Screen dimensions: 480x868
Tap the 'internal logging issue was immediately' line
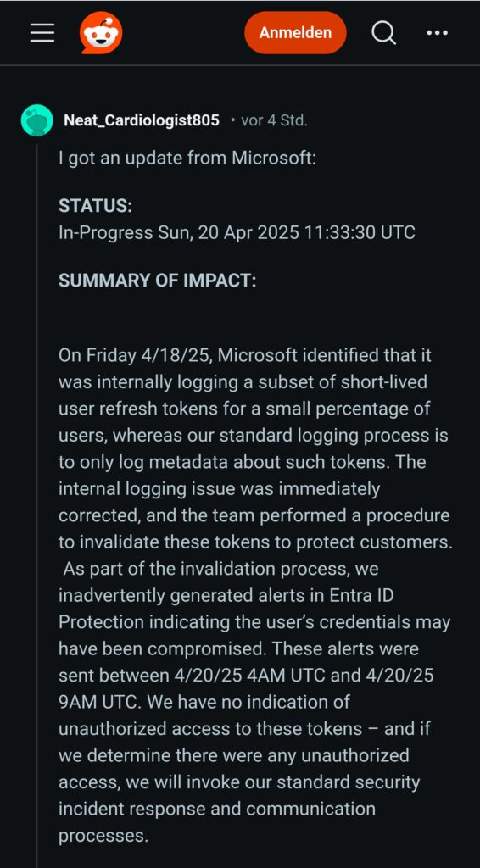(220, 489)
